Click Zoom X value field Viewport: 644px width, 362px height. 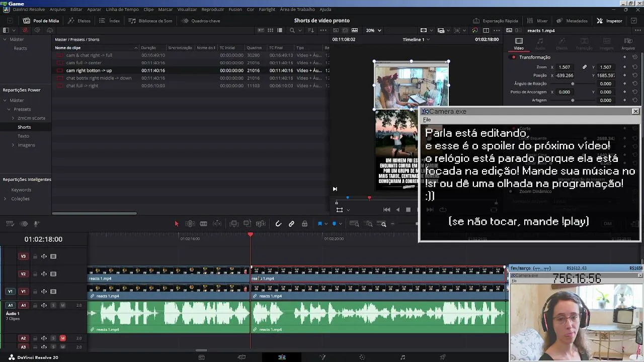[x=565, y=67]
